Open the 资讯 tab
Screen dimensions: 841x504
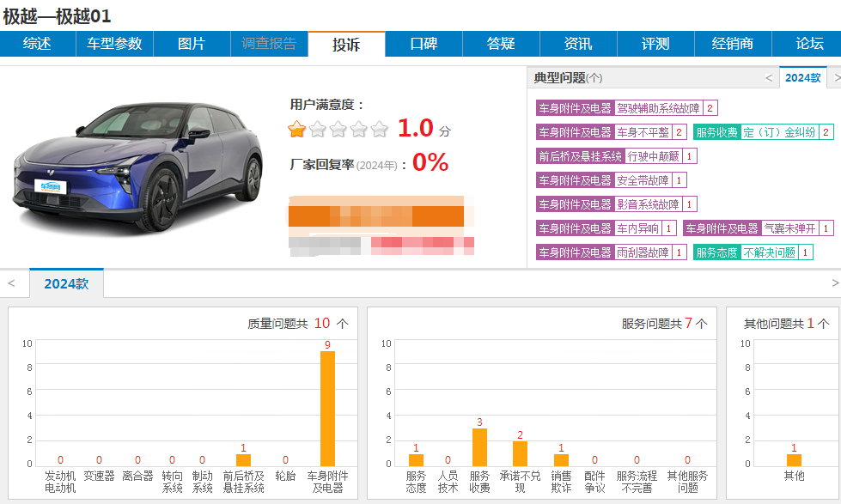pyautogui.click(x=578, y=44)
